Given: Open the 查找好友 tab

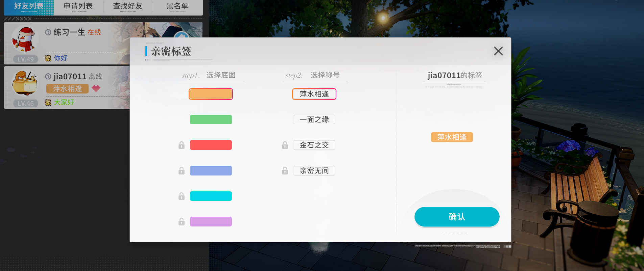Looking at the screenshot, I should point(127,6).
